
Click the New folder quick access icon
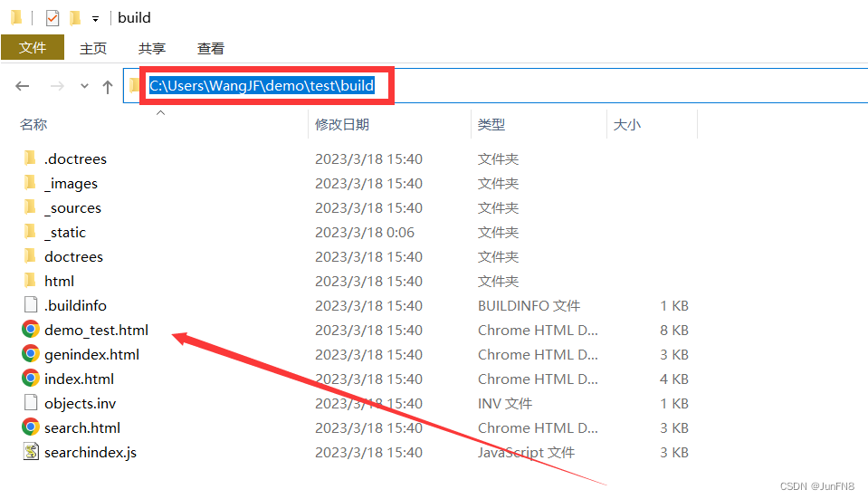point(75,18)
